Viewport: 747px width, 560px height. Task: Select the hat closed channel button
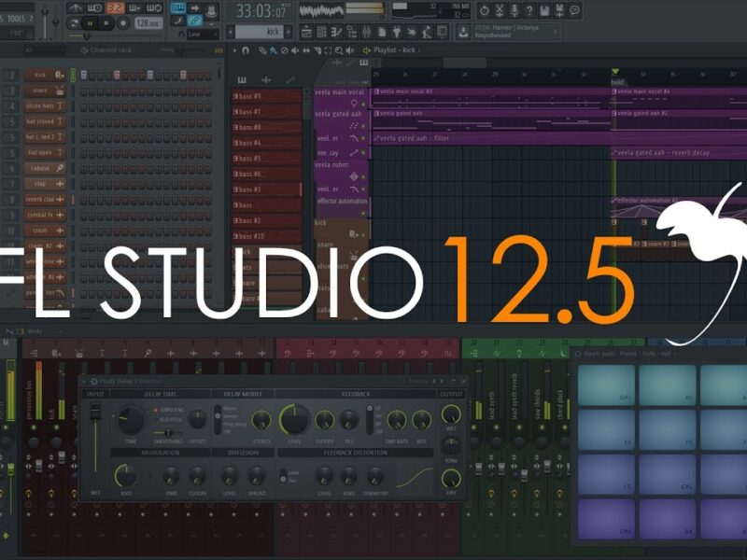45,121
